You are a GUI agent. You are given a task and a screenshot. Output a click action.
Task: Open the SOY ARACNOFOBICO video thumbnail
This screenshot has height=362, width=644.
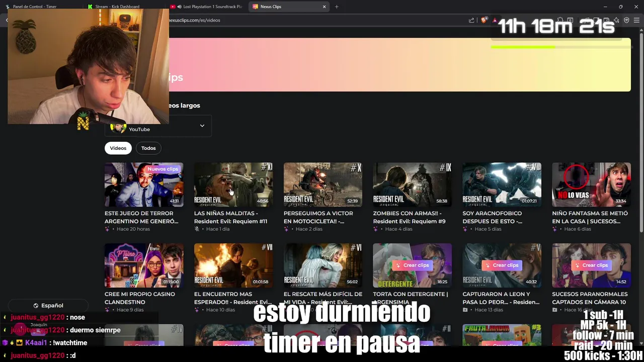click(502, 185)
